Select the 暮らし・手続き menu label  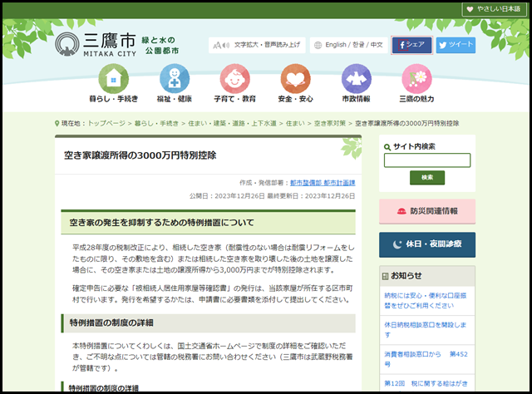113,99
